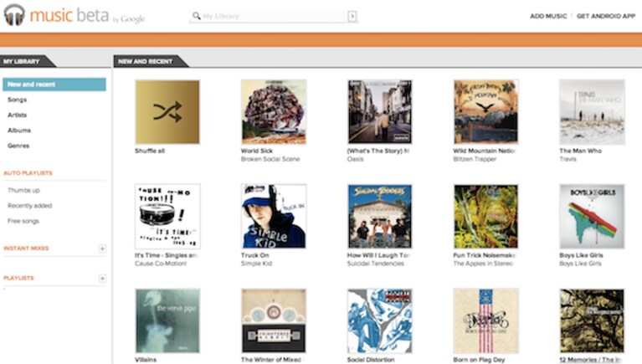Image resolution: width=642 pixels, height=364 pixels.
Task: Select the My Library tab
Action: (28, 61)
